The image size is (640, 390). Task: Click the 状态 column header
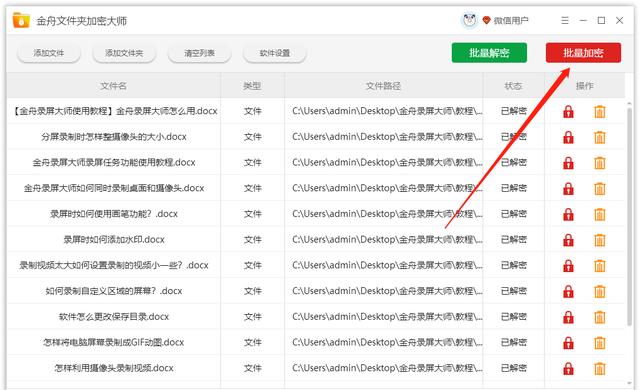coord(513,86)
